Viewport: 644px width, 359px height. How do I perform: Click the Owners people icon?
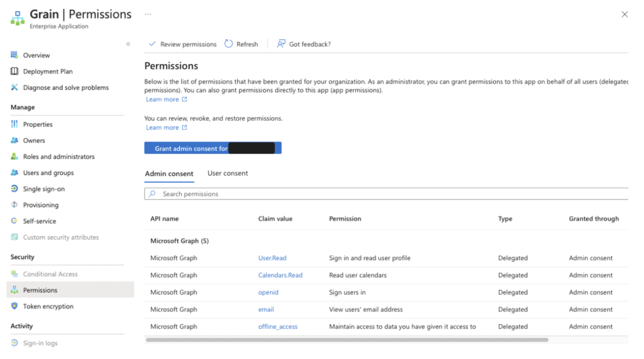(14, 140)
